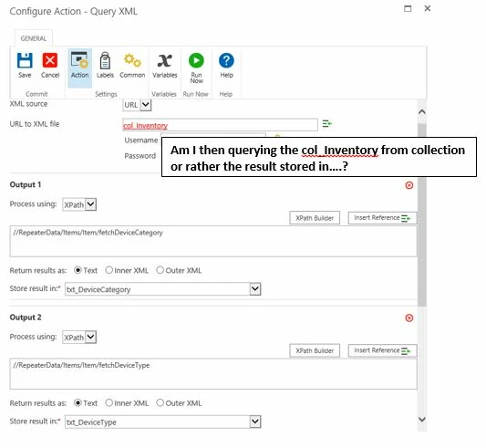The width and height of the screenshot is (486, 448).
Task: Click the URL to XML file field
Action: point(220,125)
